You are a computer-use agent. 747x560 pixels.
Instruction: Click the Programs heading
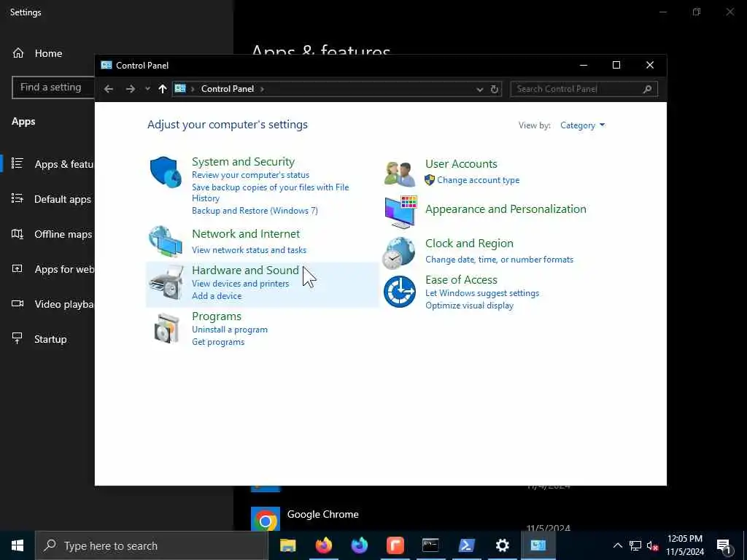tap(216, 316)
